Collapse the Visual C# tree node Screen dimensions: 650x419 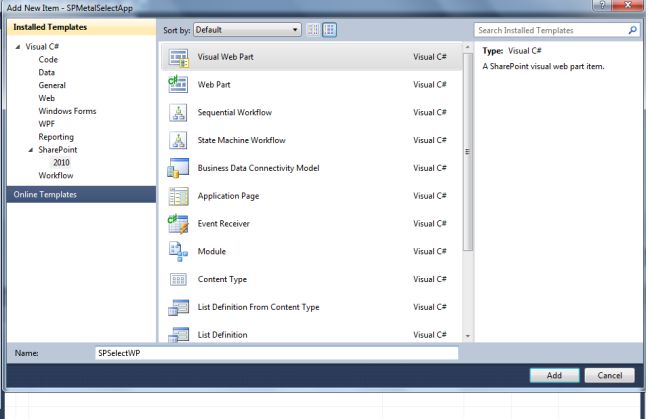[18, 47]
